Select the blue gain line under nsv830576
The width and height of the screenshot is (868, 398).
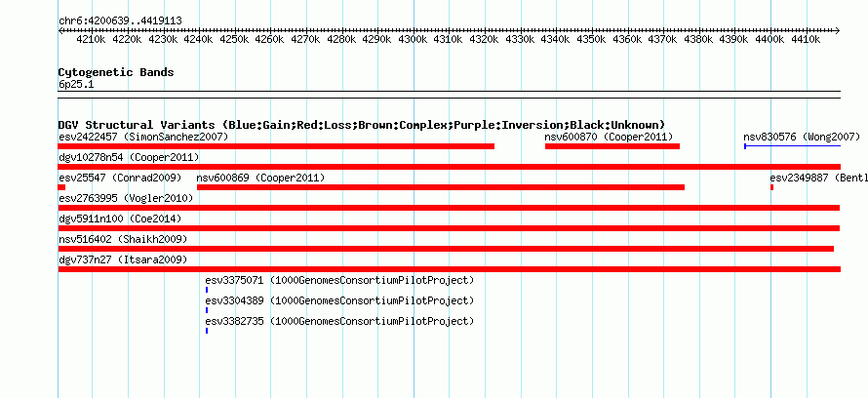(793, 146)
